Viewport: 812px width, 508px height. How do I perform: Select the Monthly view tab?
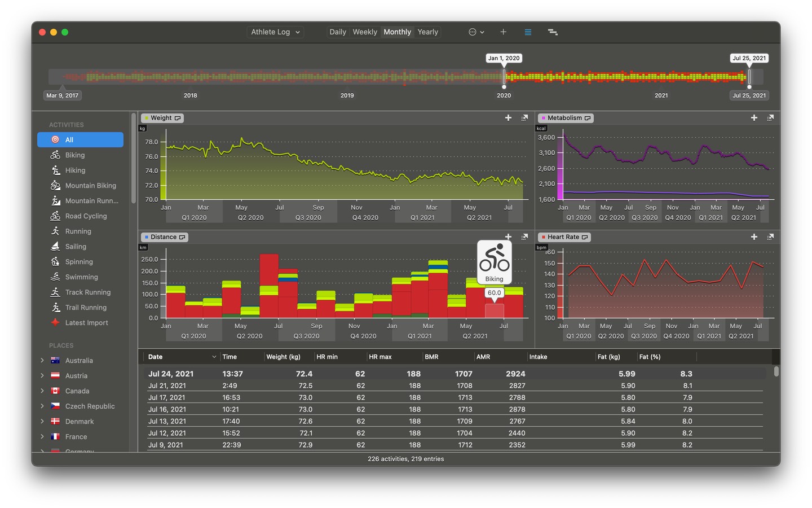398,32
